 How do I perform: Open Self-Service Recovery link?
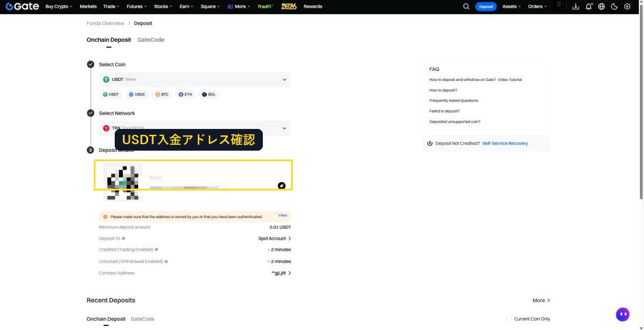505,144
